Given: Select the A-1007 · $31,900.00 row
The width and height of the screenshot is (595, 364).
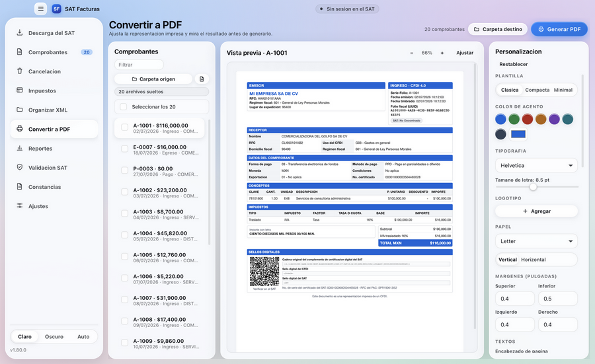Looking at the screenshot, I should click(159, 301).
